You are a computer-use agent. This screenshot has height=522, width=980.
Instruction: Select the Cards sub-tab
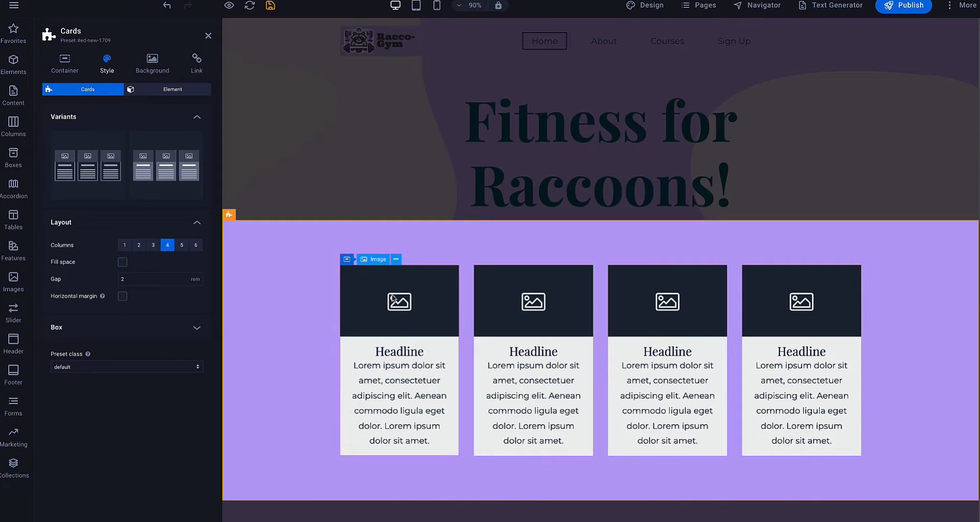[83, 89]
